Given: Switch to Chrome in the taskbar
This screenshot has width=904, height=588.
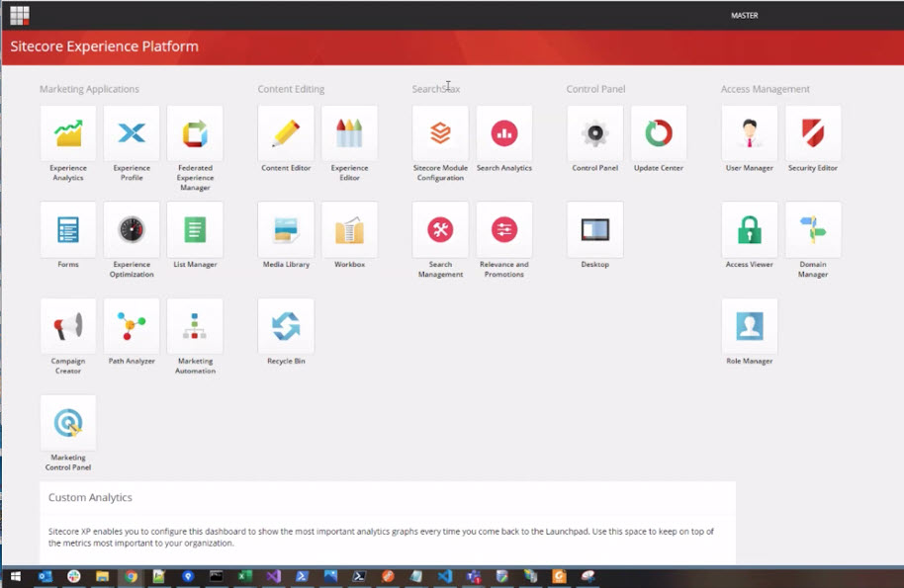Looking at the screenshot, I should (131, 576).
